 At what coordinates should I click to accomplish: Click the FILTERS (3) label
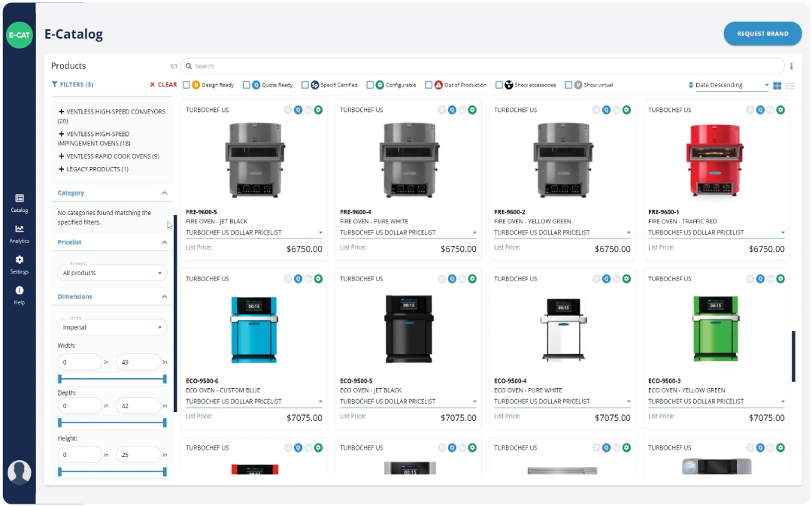pyautogui.click(x=77, y=84)
